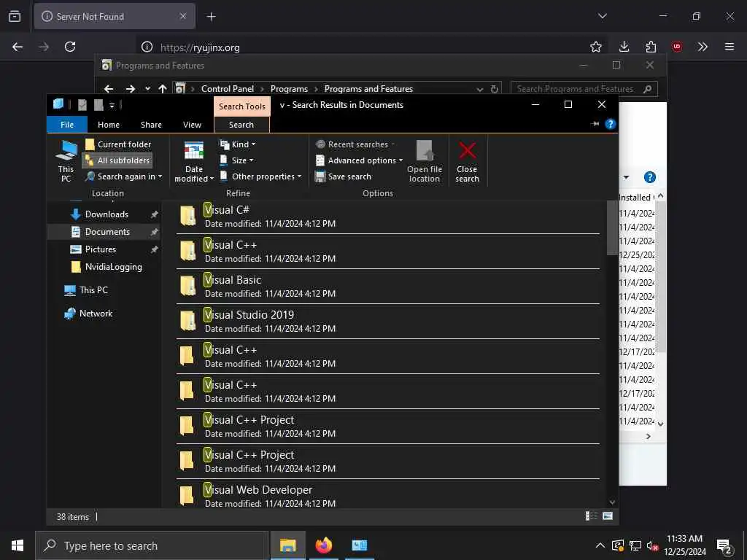This screenshot has height=560, width=747.
Task: Click Properties icon in quick access toolbar
Action: [82, 105]
